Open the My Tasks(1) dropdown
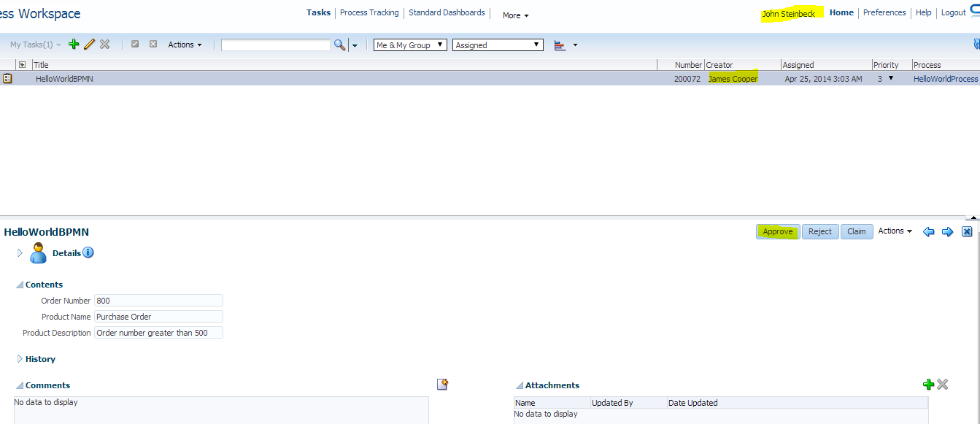The width and height of the screenshot is (980, 424). point(36,45)
